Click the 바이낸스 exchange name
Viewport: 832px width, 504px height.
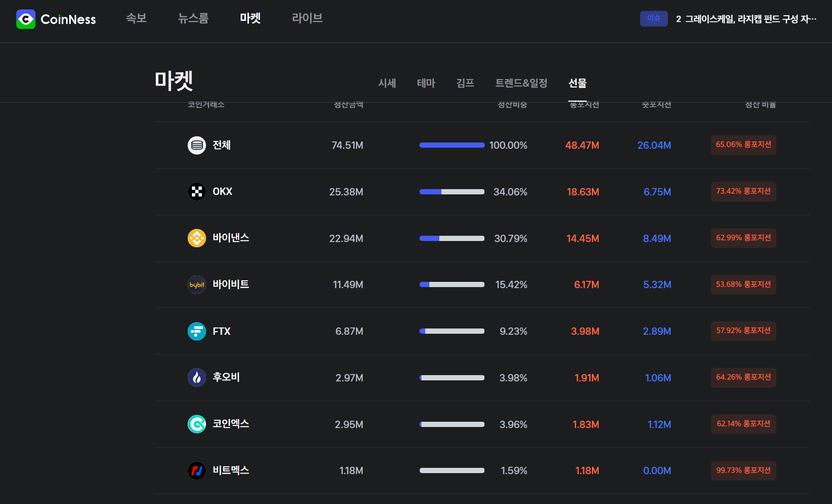(231, 238)
